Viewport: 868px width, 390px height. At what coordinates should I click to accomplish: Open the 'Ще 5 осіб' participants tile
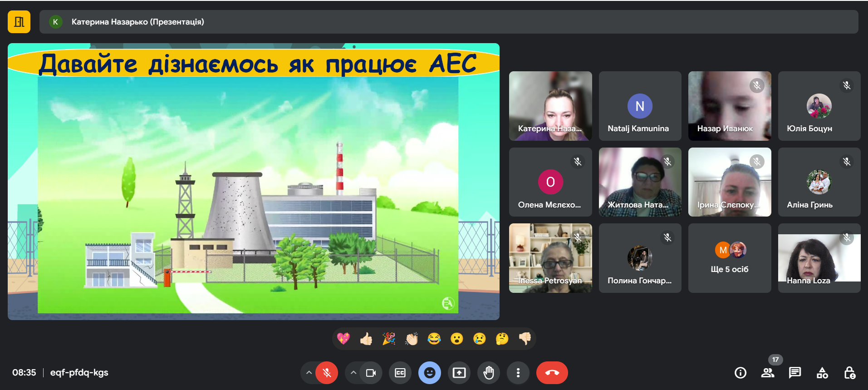pyautogui.click(x=729, y=258)
